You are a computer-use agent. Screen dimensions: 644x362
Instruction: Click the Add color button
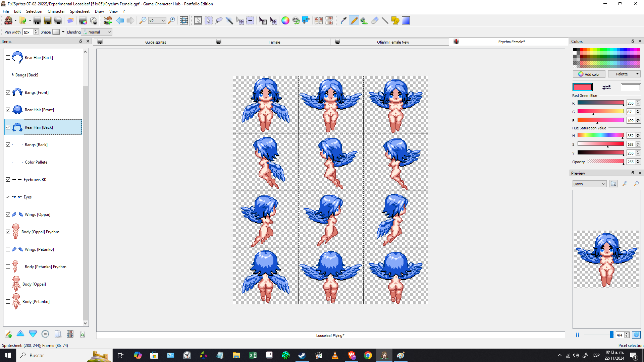(x=589, y=74)
